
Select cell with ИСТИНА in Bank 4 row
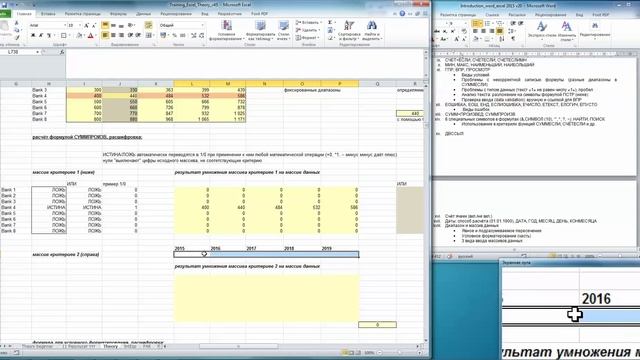click(x=49, y=207)
